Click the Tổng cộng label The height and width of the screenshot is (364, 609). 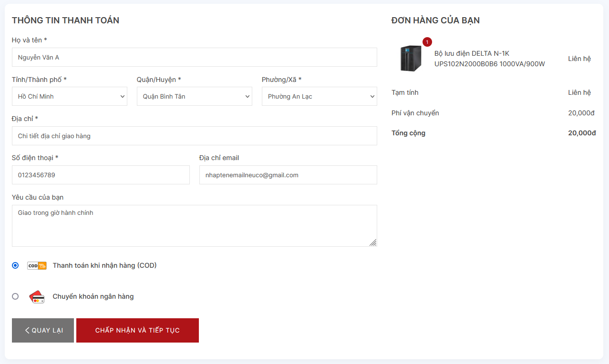pos(408,133)
